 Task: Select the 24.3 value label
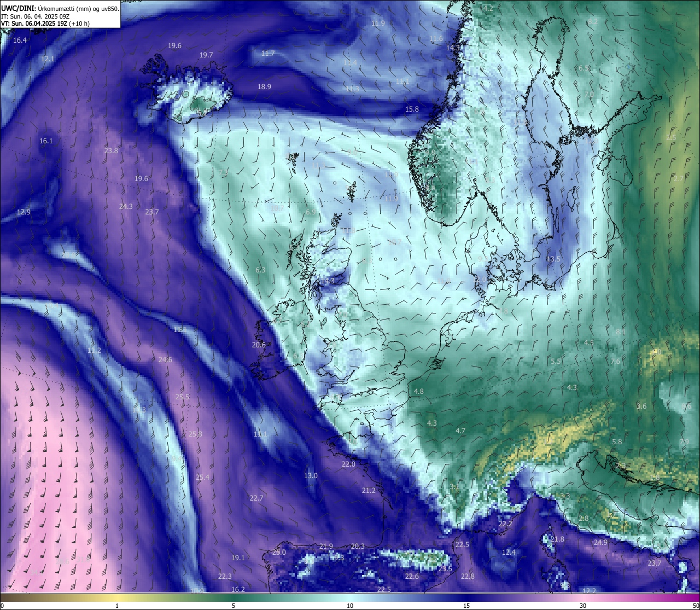coord(126,207)
